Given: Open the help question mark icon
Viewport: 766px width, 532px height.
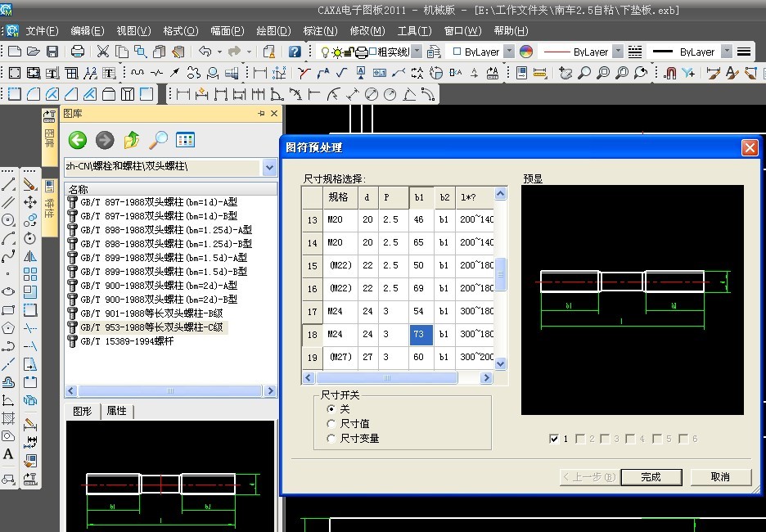Looking at the screenshot, I should [x=295, y=52].
